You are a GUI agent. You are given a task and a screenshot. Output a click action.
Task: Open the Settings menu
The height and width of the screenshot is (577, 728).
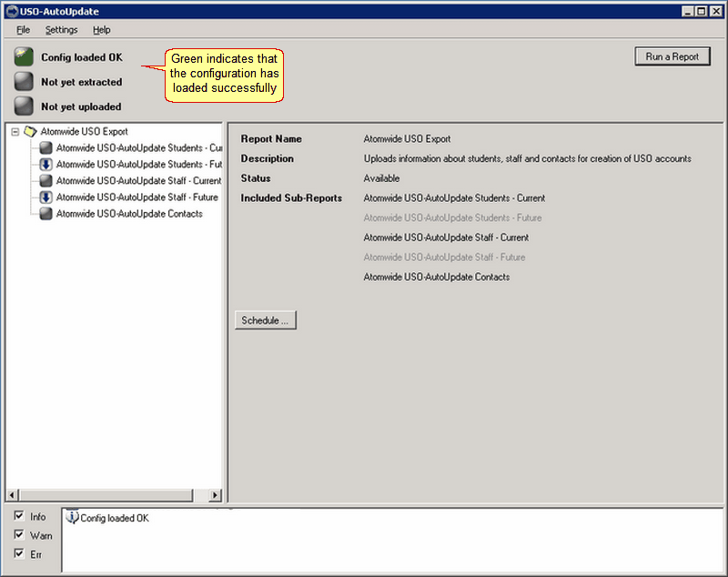point(61,30)
